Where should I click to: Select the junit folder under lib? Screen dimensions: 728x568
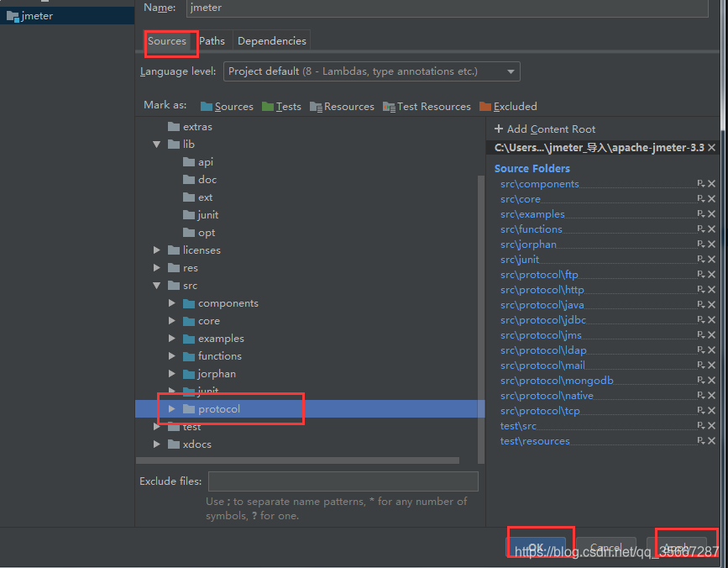click(201, 215)
